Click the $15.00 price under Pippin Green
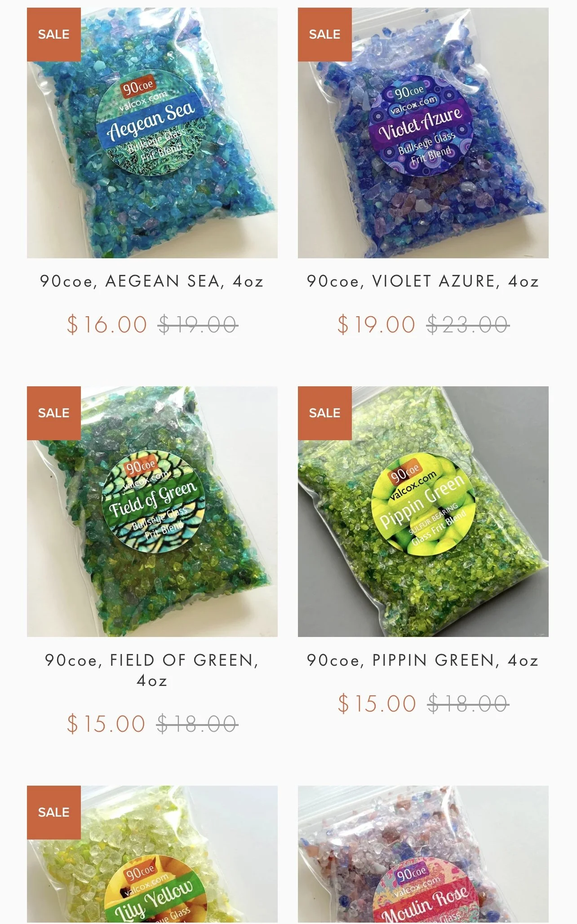577x924 pixels. click(x=377, y=704)
